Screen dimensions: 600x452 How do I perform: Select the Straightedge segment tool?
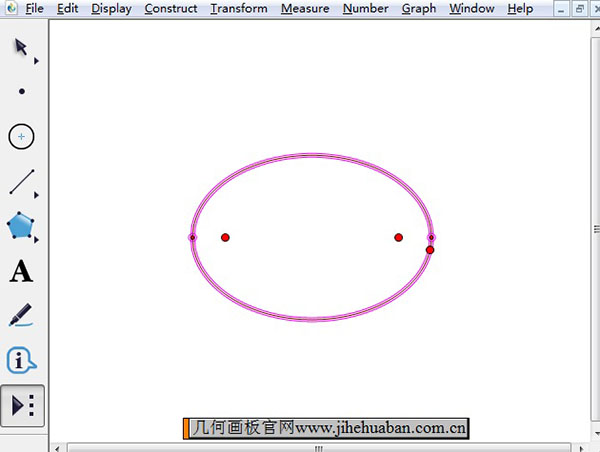[x=22, y=182]
